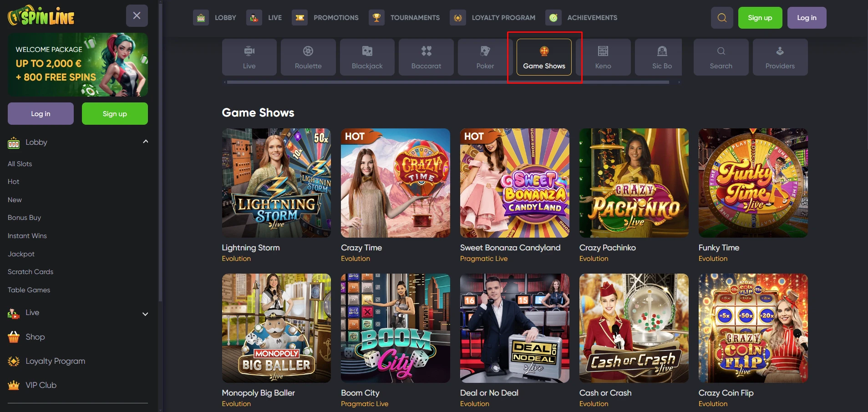Open the Providers tile

(x=780, y=57)
